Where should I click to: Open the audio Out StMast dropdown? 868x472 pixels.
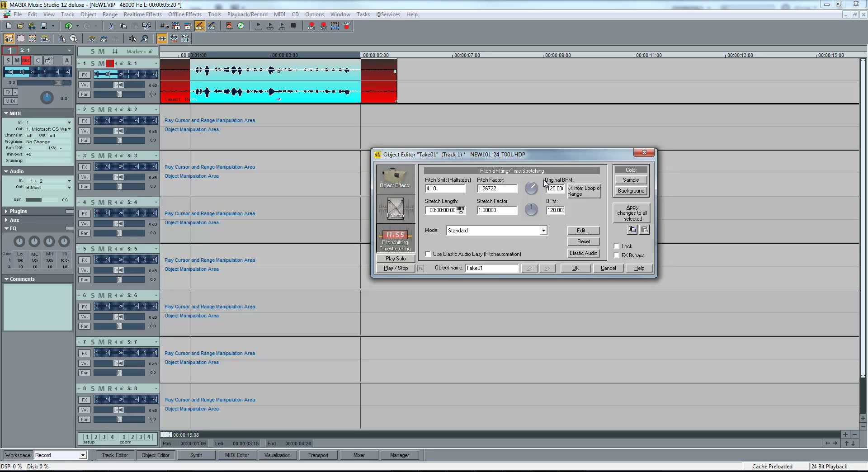click(x=69, y=187)
